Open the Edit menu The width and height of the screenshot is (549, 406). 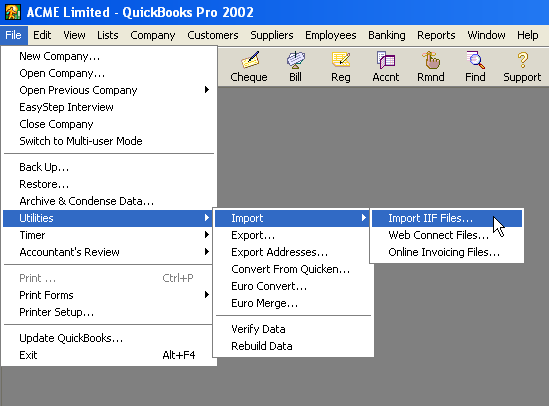coord(42,35)
